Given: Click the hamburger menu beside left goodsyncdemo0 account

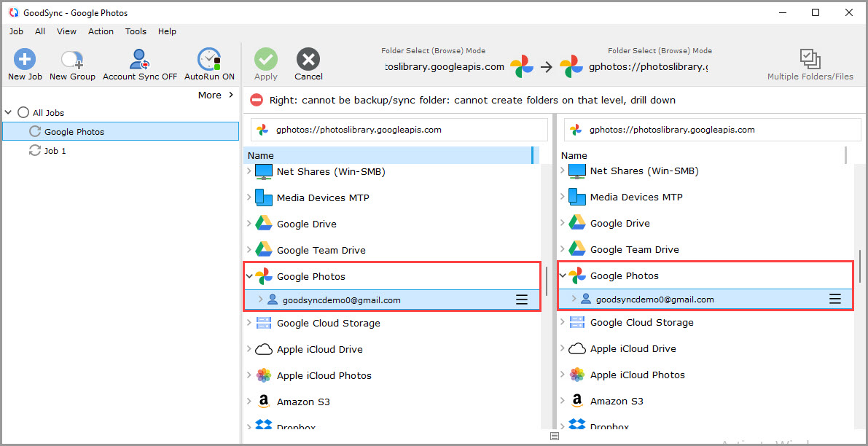Looking at the screenshot, I should [522, 299].
